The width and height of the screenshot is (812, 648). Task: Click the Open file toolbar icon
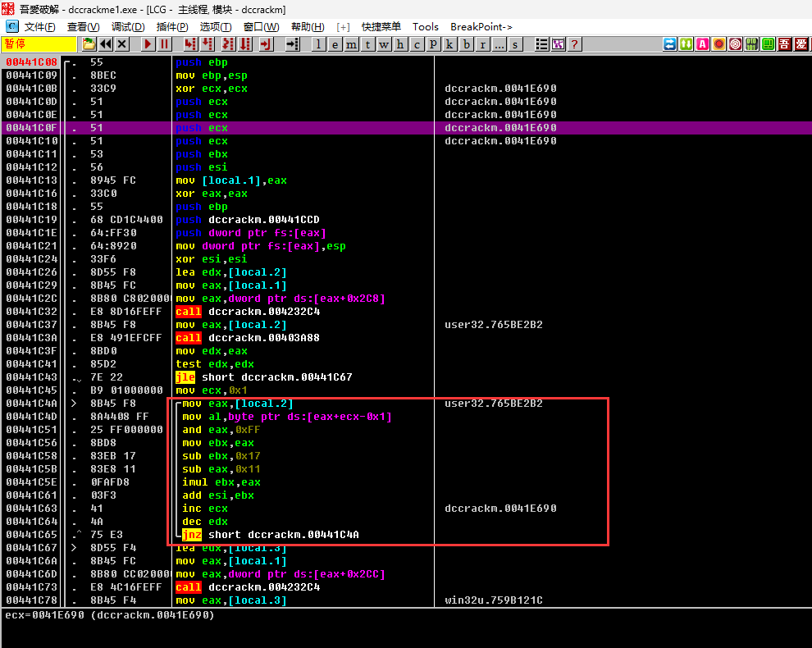click(x=89, y=44)
